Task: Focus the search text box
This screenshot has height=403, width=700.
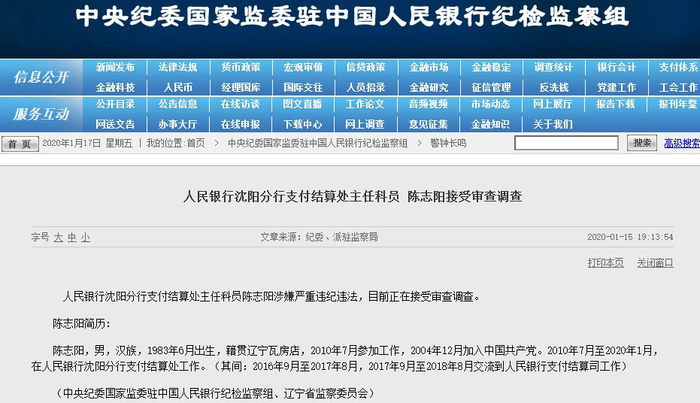Action: (x=567, y=143)
